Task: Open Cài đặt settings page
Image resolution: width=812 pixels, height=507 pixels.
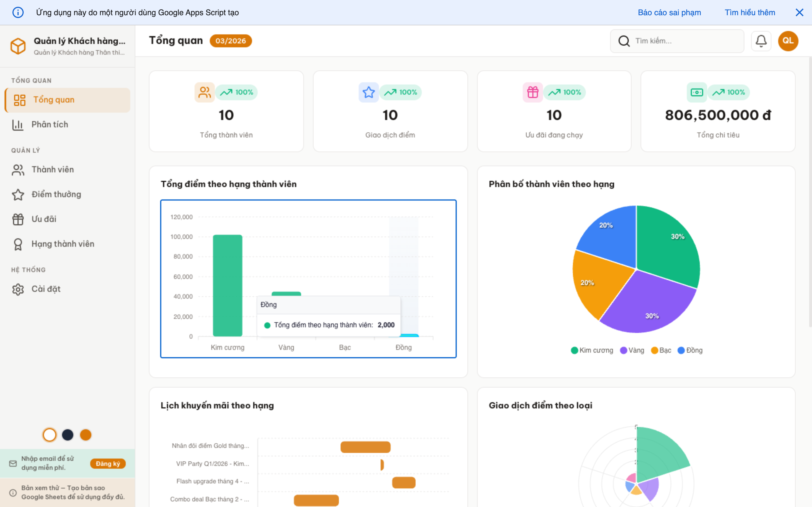Action: coord(46,289)
